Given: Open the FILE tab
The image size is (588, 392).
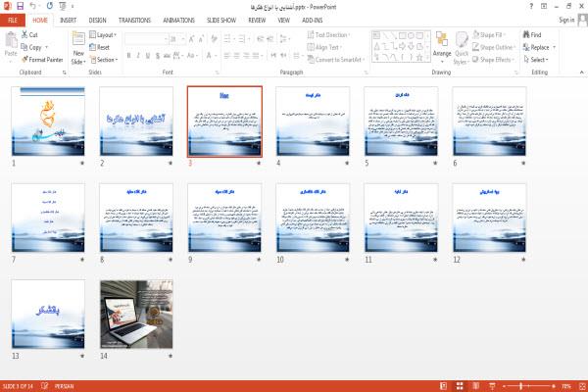Looking at the screenshot, I should [x=13, y=21].
